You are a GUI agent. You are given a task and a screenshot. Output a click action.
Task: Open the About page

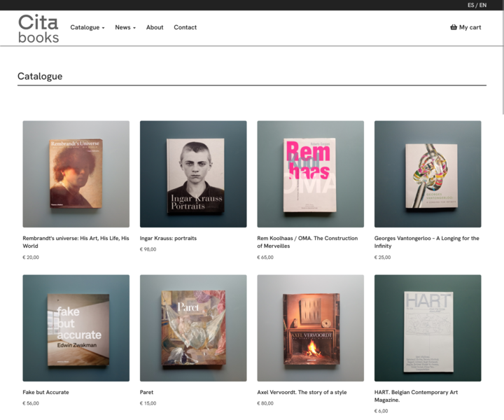155,27
